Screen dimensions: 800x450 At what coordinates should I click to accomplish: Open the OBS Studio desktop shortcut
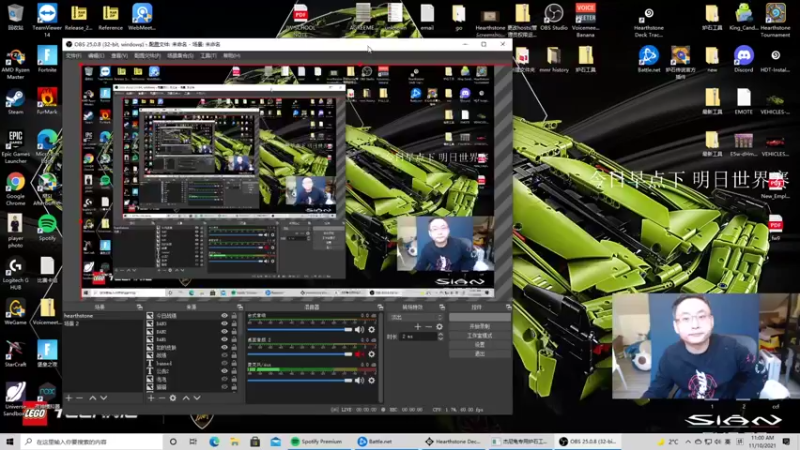coord(554,16)
